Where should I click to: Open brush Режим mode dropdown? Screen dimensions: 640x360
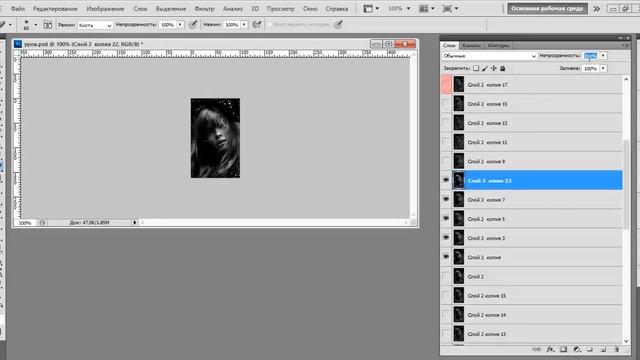[95, 25]
